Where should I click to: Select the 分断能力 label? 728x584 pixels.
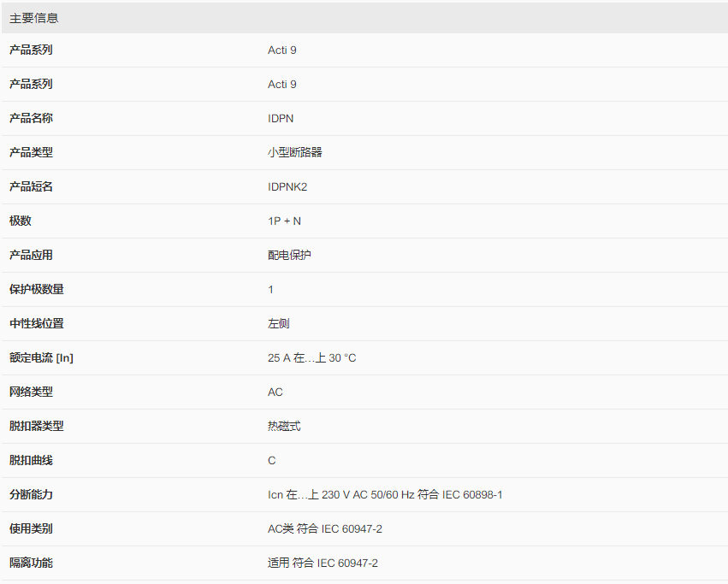(x=31, y=494)
